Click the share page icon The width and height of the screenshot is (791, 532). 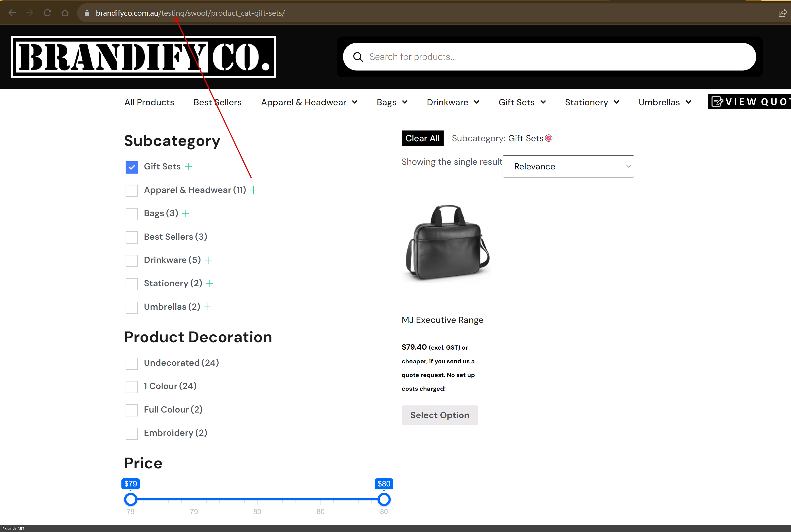[x=782, y=13]
